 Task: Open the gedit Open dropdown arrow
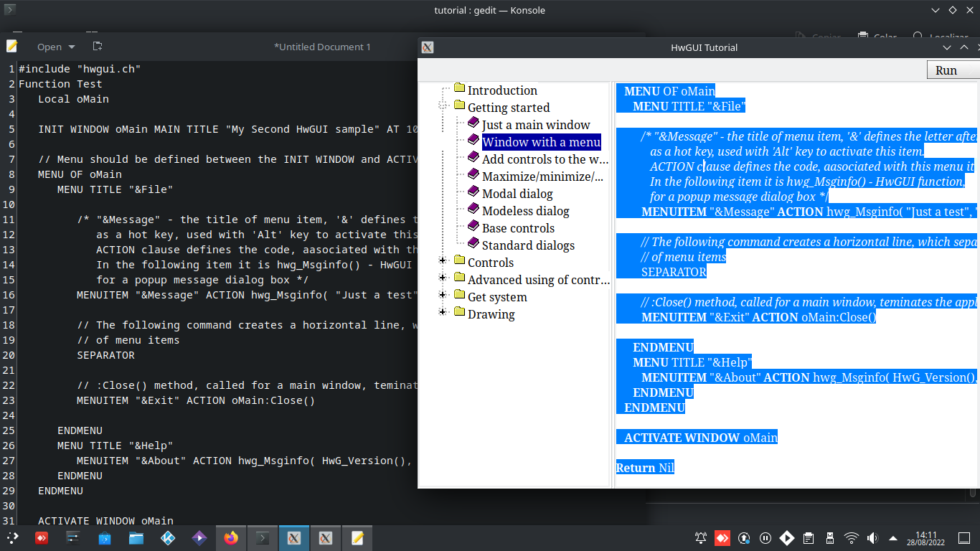click(x=71, y=47)
